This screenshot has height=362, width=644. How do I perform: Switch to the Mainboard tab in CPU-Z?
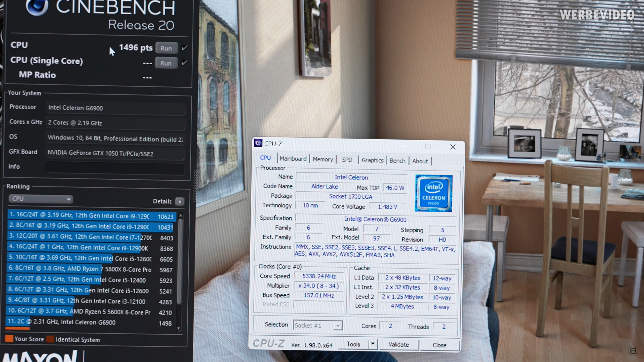click(x=293, y=159)
